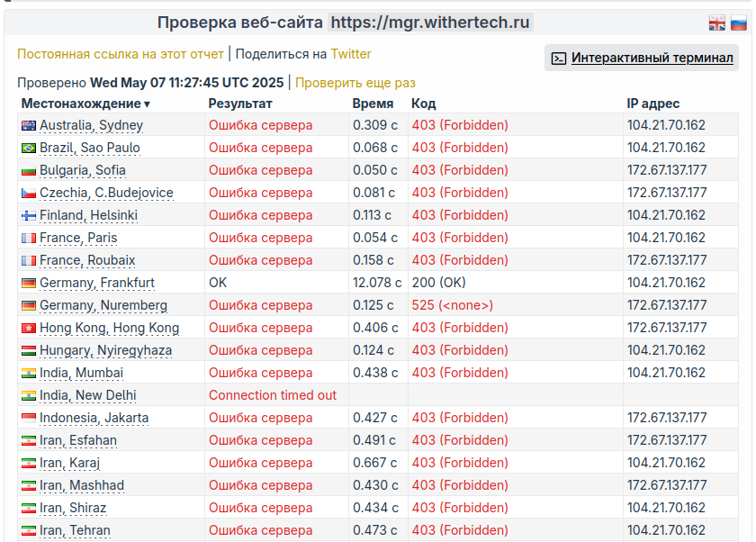Switch language using the Russian flag icon
Image resolution: width=756 pixels, height=542 pixels.
pos(739,23)
